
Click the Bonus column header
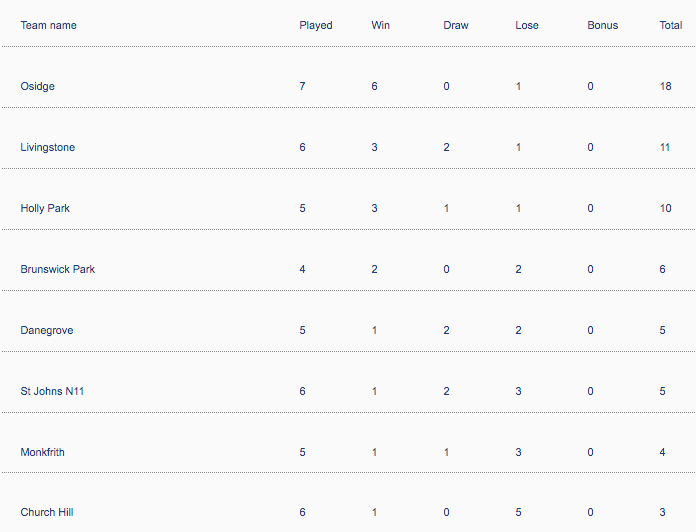(x=602, y=25)
